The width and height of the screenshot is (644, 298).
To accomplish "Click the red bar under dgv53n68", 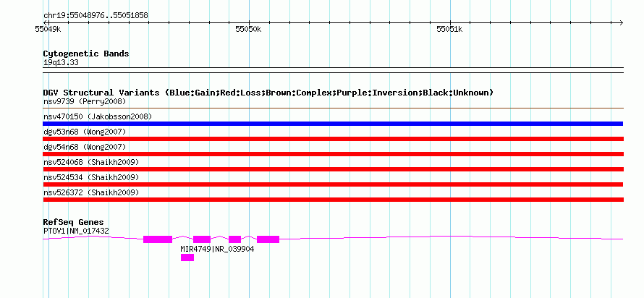I will (333, 139).
